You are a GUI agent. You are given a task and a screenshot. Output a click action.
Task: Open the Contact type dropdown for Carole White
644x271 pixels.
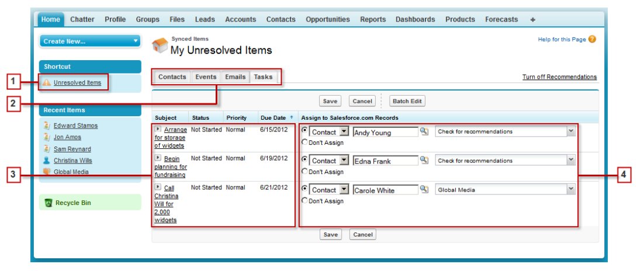[329, 190]
